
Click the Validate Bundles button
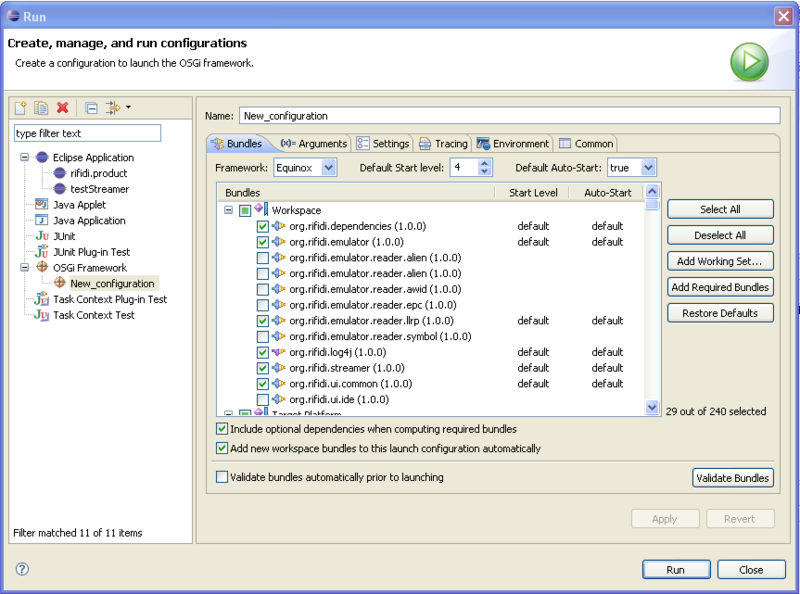point(733,478)
